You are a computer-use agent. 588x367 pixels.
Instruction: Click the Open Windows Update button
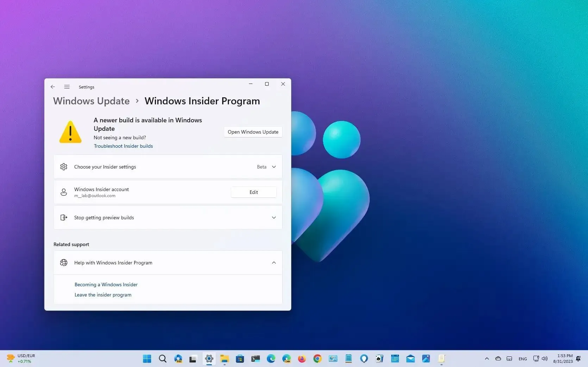253,132
